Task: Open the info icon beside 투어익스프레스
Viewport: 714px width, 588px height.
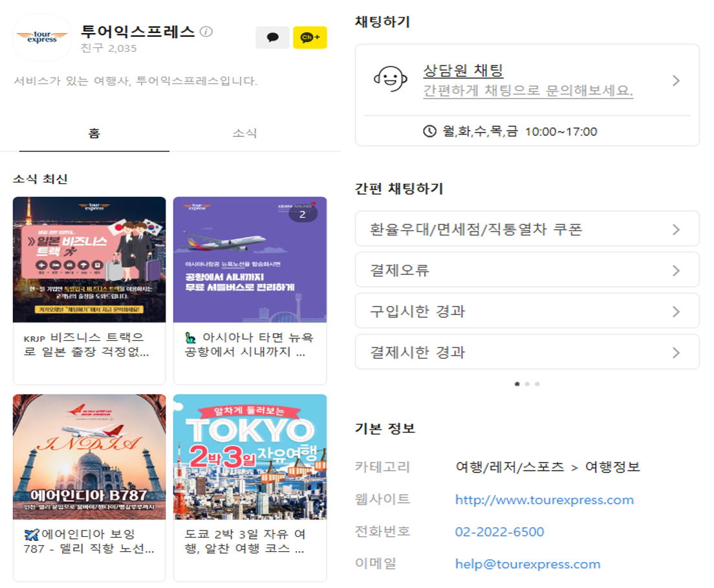Action: coord(206,32)
